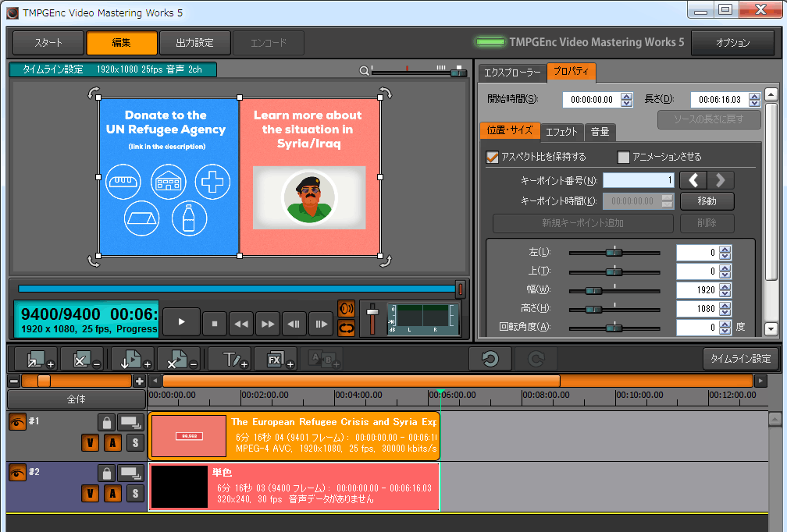Click the 移動 button
Image resolution: width=787 pixels, height=532 pixels.
[x=707, y=201]
